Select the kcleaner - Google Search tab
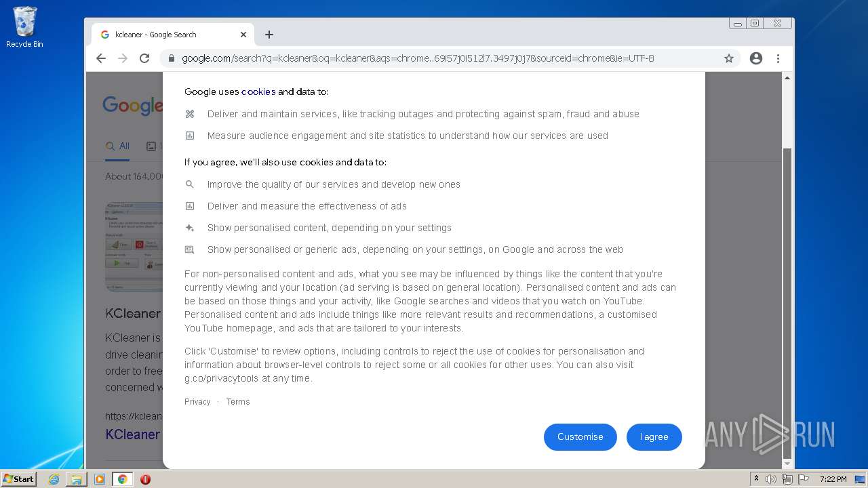The height and width of the screenshot is (488, 868). coord(173,35)
